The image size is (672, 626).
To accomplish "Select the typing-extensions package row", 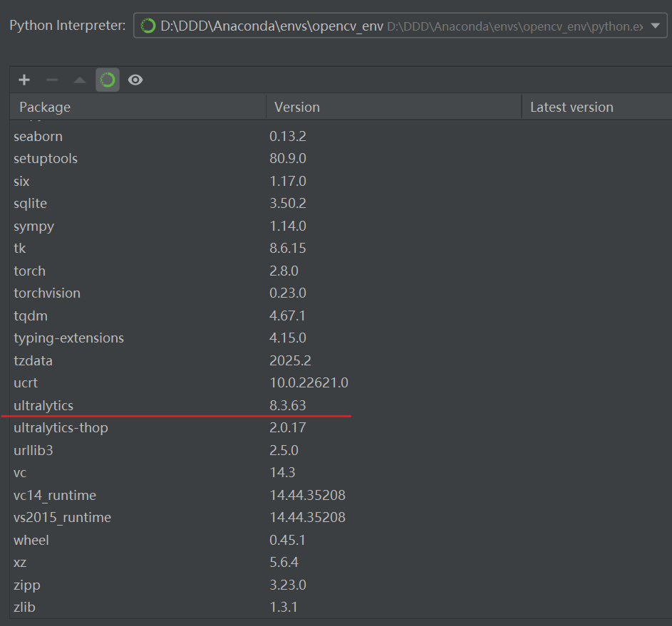I will pos(341,338).
